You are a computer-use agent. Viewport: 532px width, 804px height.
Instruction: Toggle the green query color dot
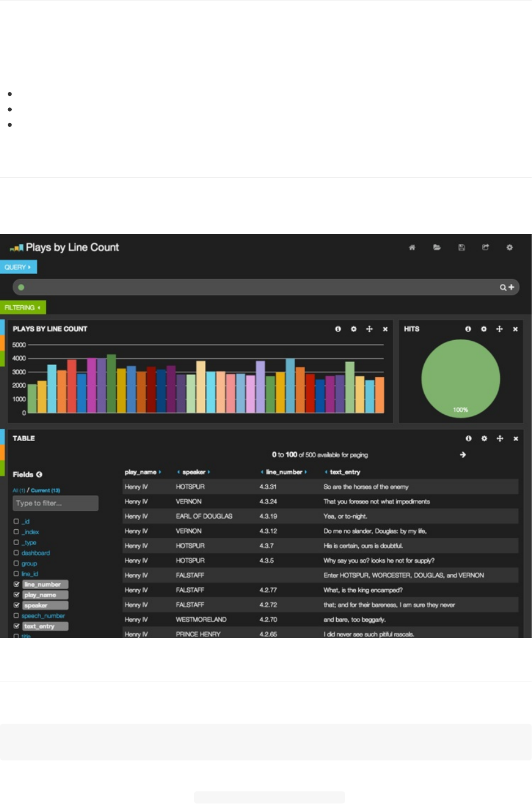[x=21, y=287]
